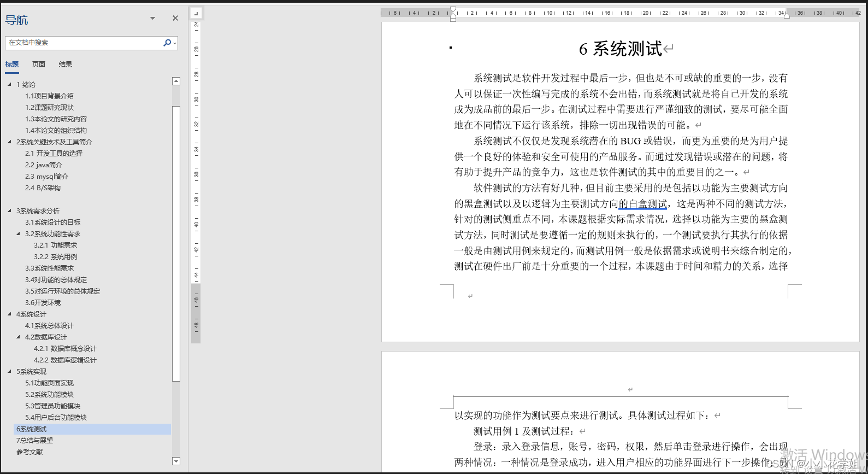Viewport: 868px width, 474px height.
Task: Collapse the 1 绪论 heading
Action: click(9, 84)
